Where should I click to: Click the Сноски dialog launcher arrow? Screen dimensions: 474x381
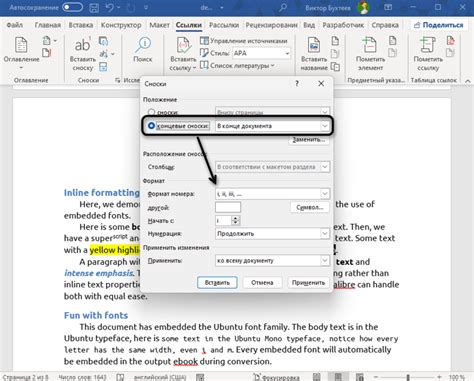117,80
